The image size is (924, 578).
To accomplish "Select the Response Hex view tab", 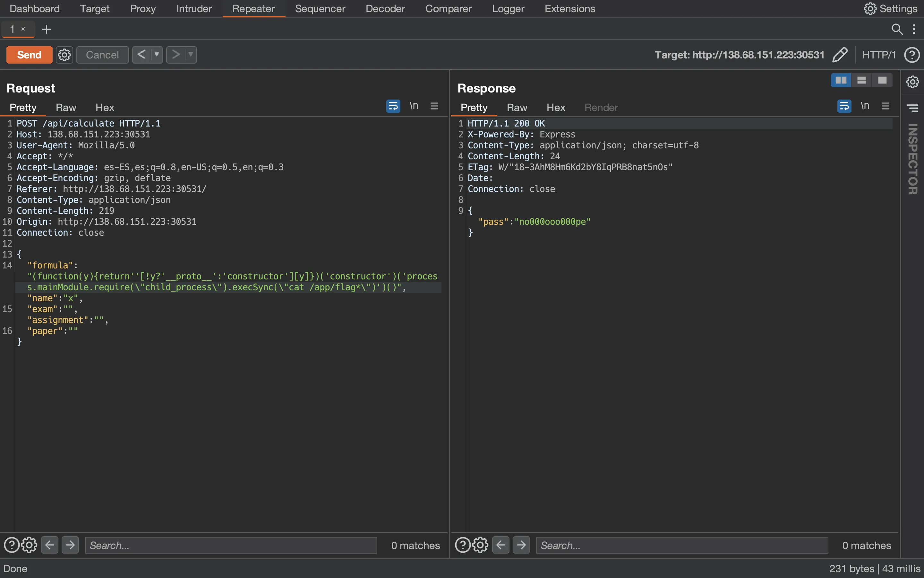I will pyautogui.click(x=556, y=108).
